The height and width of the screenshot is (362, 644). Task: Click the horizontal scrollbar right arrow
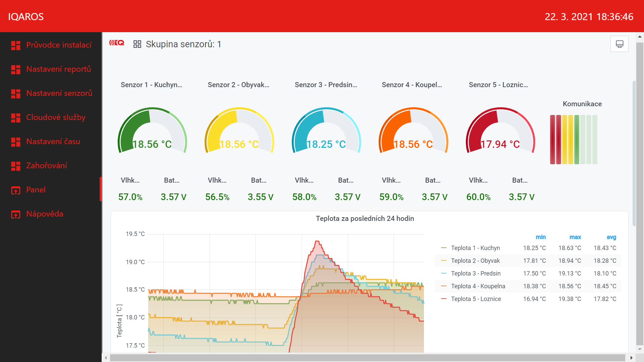(x=631, y=358)
